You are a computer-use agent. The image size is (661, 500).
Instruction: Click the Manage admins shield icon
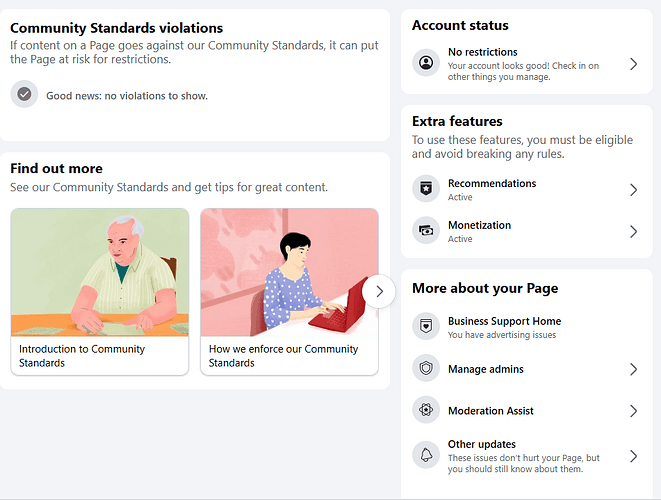[426, 368]
